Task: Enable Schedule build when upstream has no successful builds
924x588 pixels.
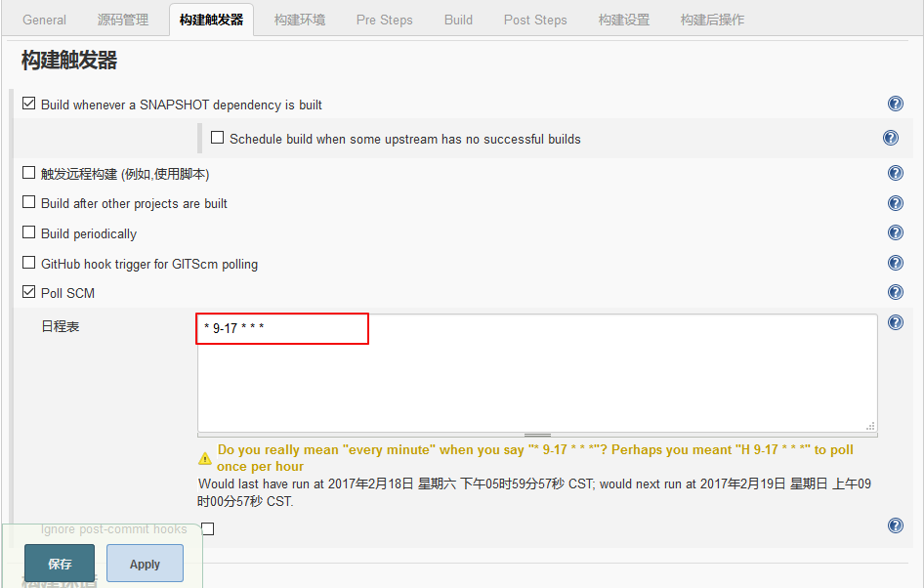Action: 217,138
